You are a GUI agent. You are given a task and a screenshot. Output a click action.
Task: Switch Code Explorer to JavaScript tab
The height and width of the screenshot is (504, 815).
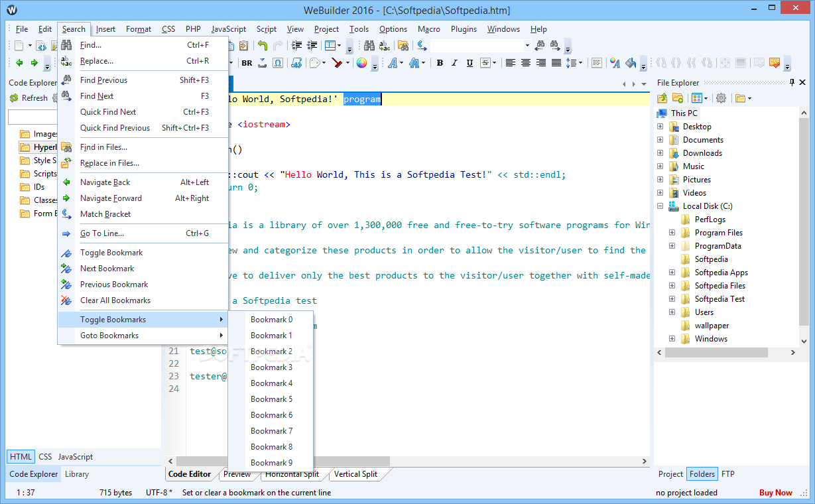tap(75, 457)
